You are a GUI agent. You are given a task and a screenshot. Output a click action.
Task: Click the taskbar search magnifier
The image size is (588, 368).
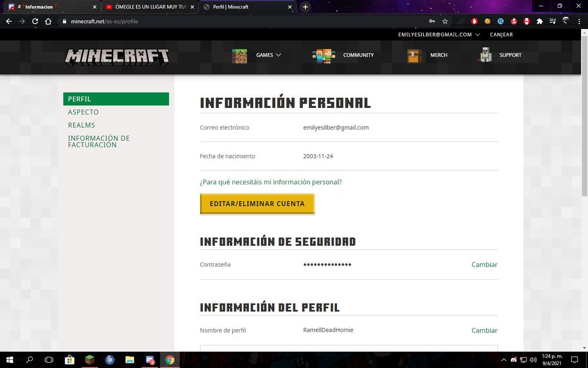(29, 360)
